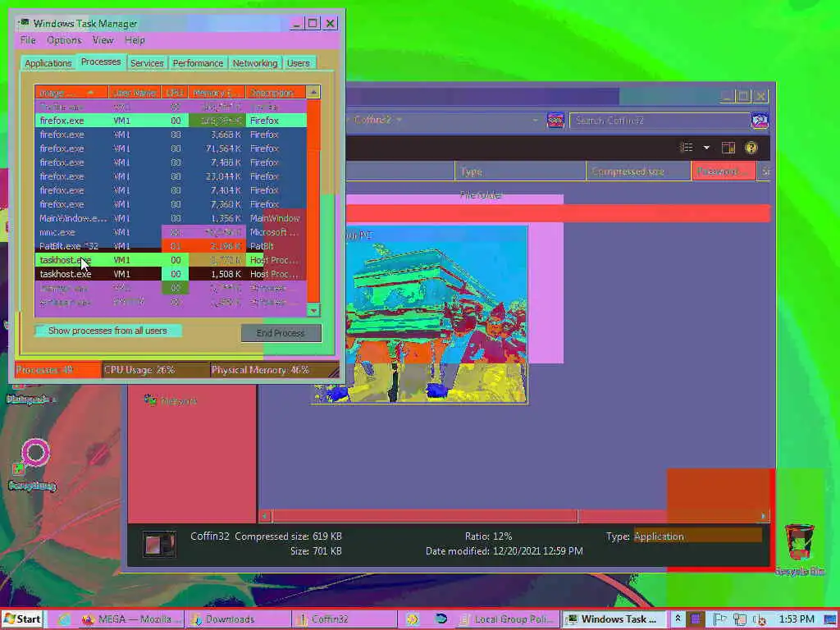Open Internet Explorer from the taskbar
The height and width of the screenshot is (630, 840).
coord(65,619)
